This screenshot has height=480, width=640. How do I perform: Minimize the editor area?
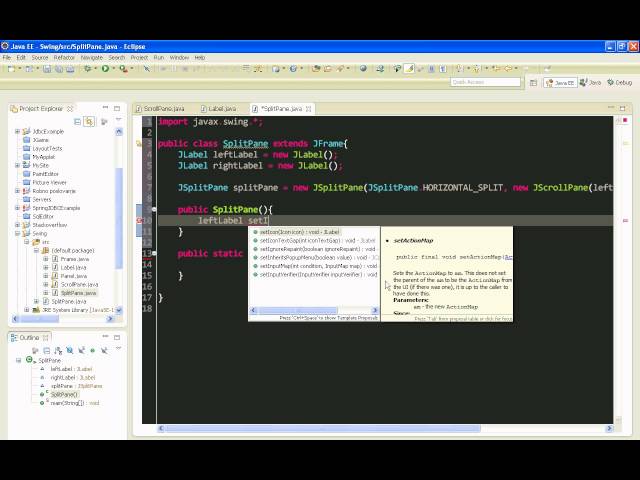[611, 108]
